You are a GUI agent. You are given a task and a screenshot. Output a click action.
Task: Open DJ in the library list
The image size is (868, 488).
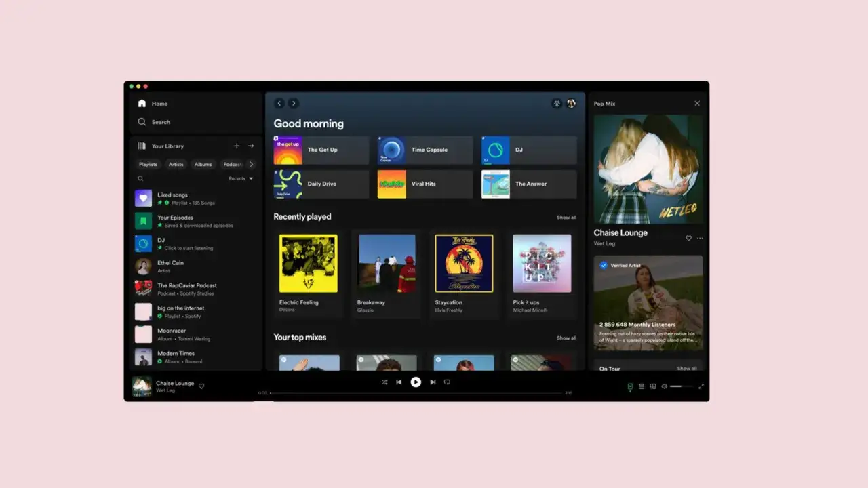pyautogui.click(x=196, y=244)
